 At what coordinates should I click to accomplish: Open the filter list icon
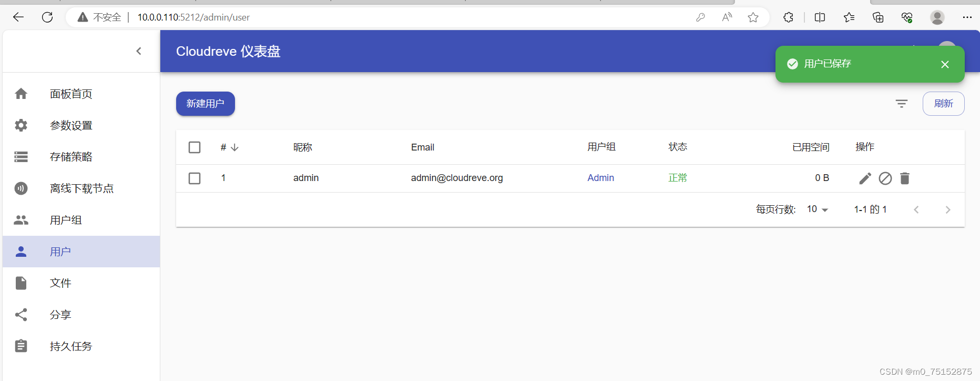(902, 104)
